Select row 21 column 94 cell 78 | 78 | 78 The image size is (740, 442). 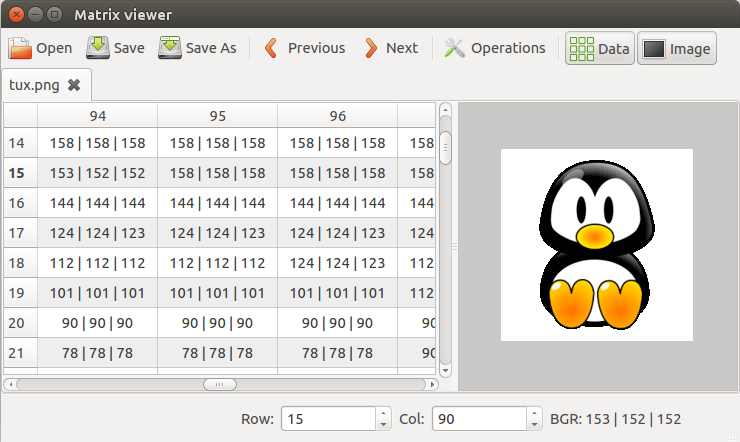(98, 353)
